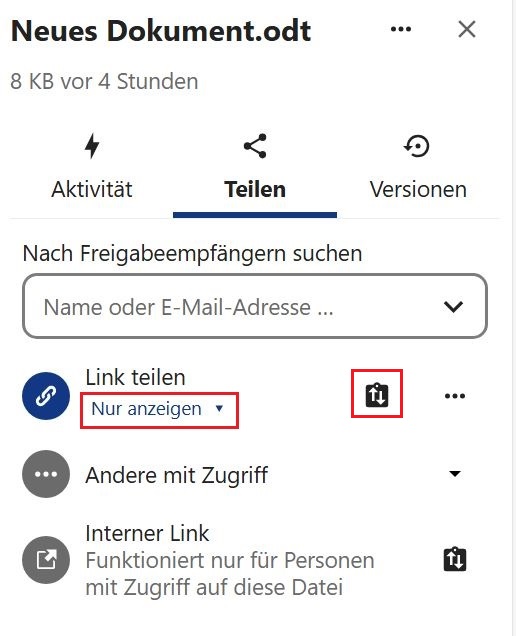Click the blue chain link icon

46,395
